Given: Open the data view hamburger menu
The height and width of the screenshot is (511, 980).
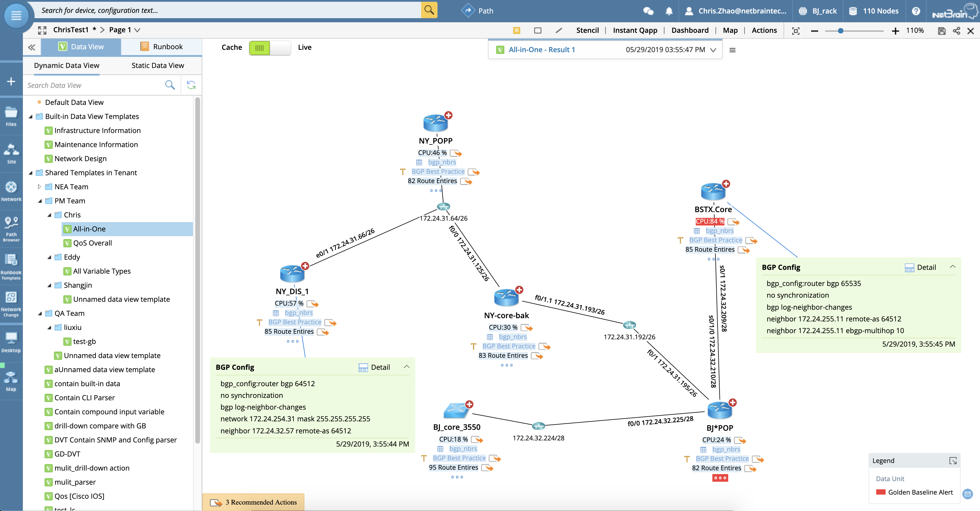Looking at the screenshot, I should click(732, 50).
